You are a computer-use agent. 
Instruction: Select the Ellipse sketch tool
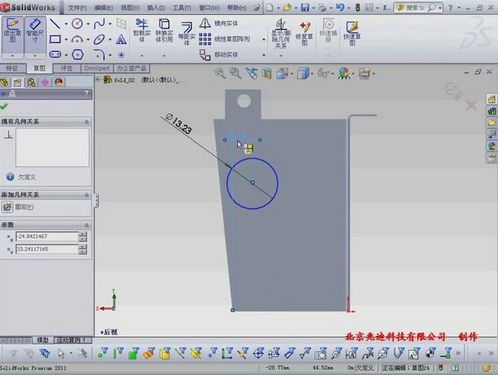click(x=99, y=39)
